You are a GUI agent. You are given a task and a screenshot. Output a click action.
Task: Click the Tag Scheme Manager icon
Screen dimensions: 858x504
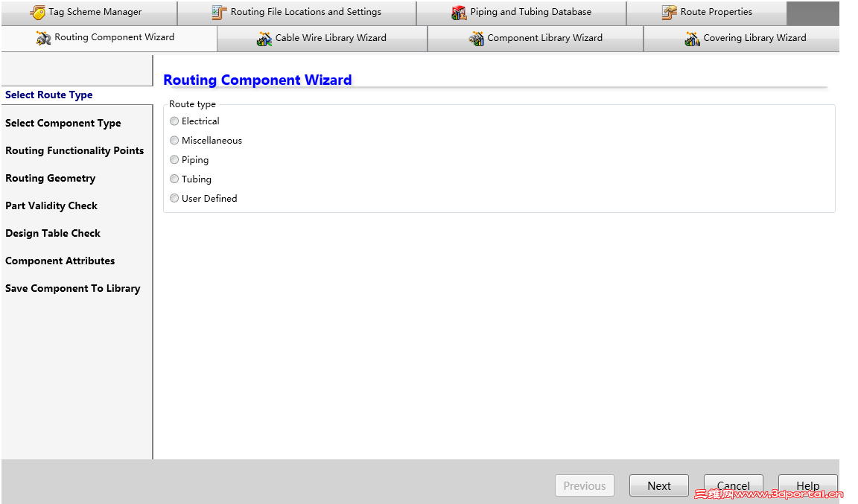[x=38, y=12]
